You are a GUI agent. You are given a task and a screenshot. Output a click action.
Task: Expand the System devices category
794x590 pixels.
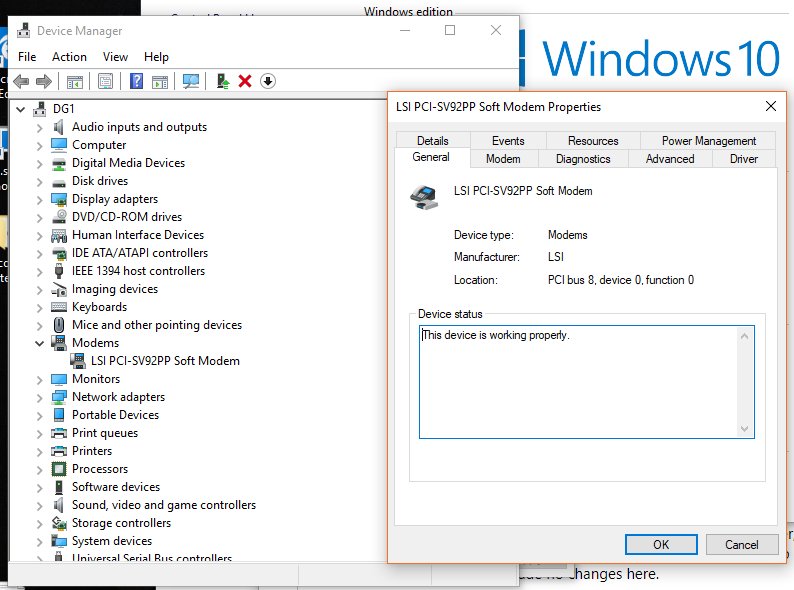(x=39, y=541)
